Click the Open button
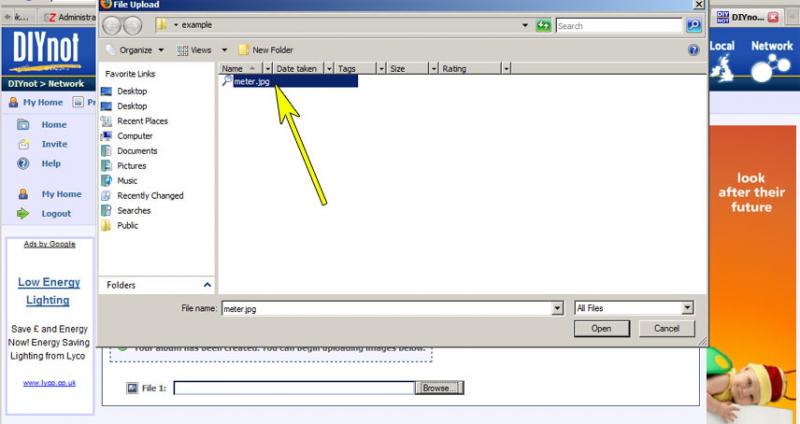800x424 pixels. click(601, 328)
